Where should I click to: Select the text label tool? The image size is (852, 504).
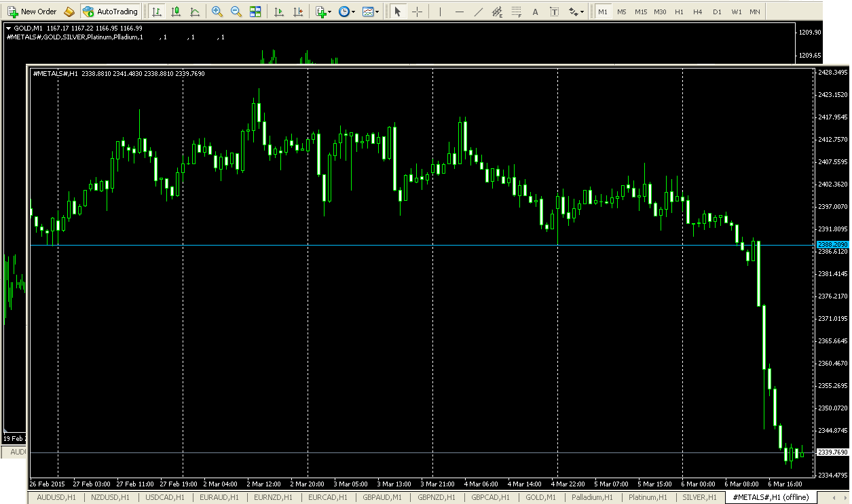[x=555, y=12]
